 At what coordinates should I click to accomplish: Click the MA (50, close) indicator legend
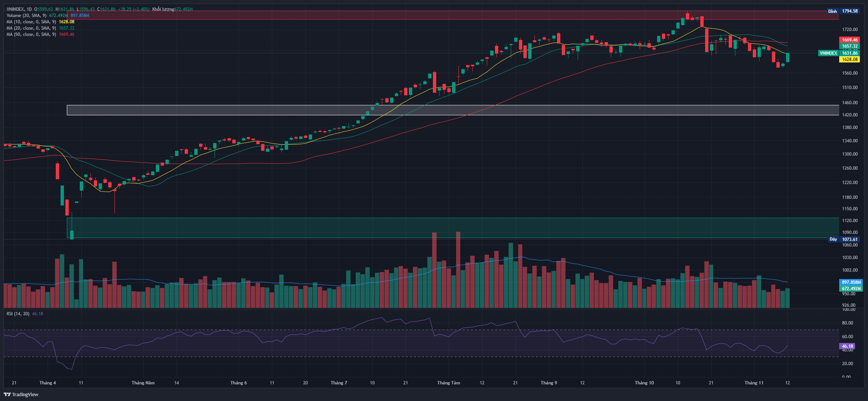coord(31,34)
